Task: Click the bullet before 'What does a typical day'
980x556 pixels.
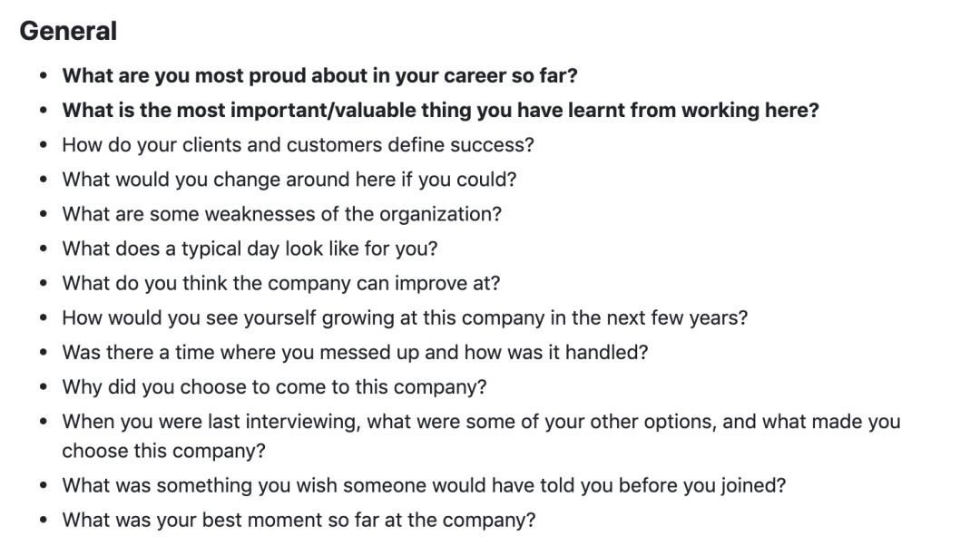Action: point(44,249)
